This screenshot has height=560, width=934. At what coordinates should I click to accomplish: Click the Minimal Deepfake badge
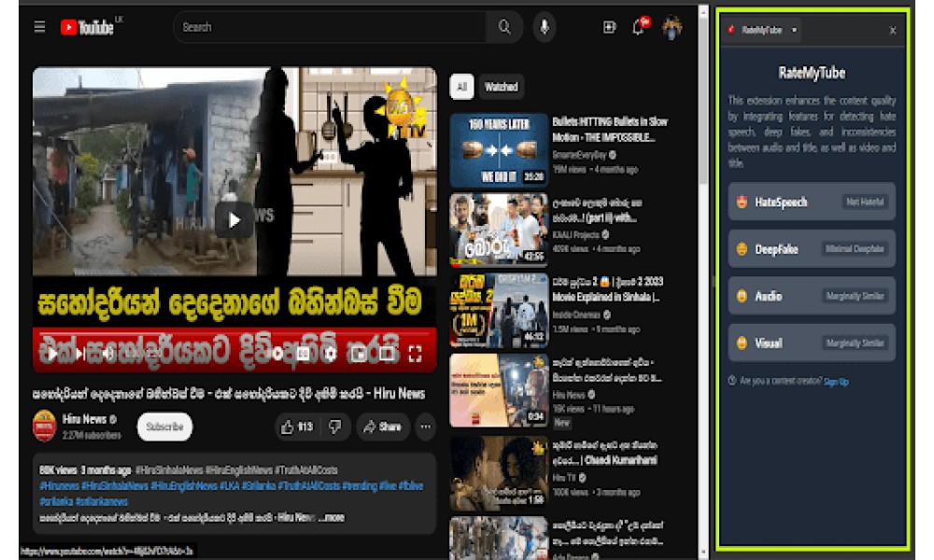coord(855,249)
